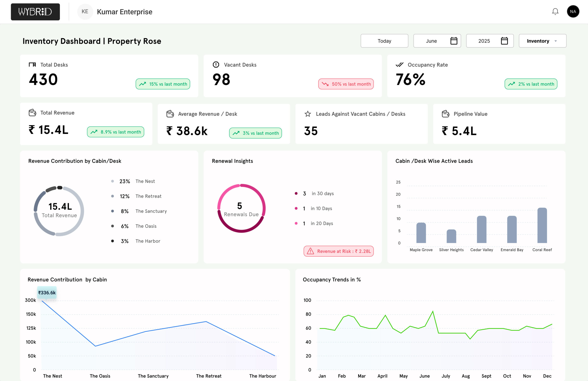The height and width of the screenshot is (381, 588).
Task: Click the ₹336.6k tooltip on revenue chart
Action: point(47,293)
